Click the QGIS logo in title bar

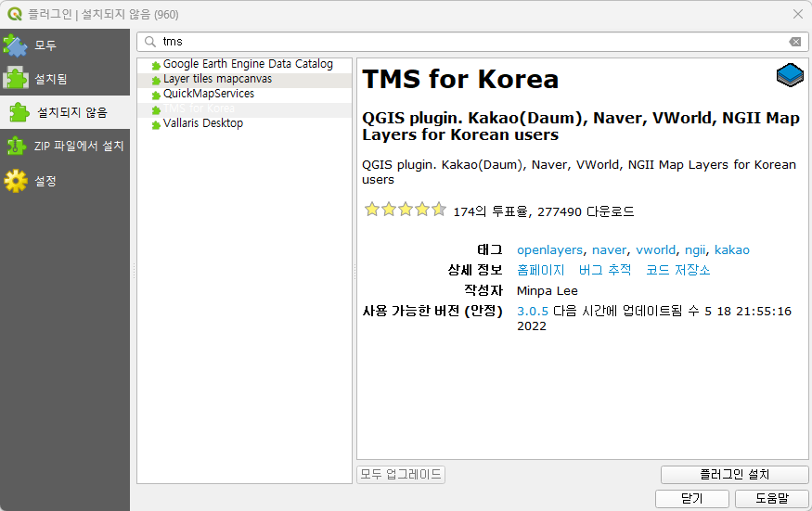coord(15,14)
